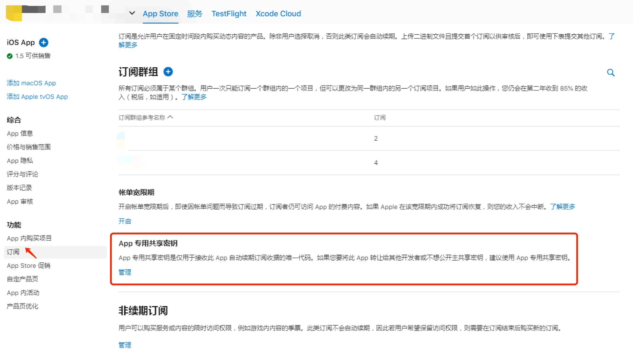Open App 内购买项目 in sidebar
This screenshot has width=633, height=364.
coord(29,238)
